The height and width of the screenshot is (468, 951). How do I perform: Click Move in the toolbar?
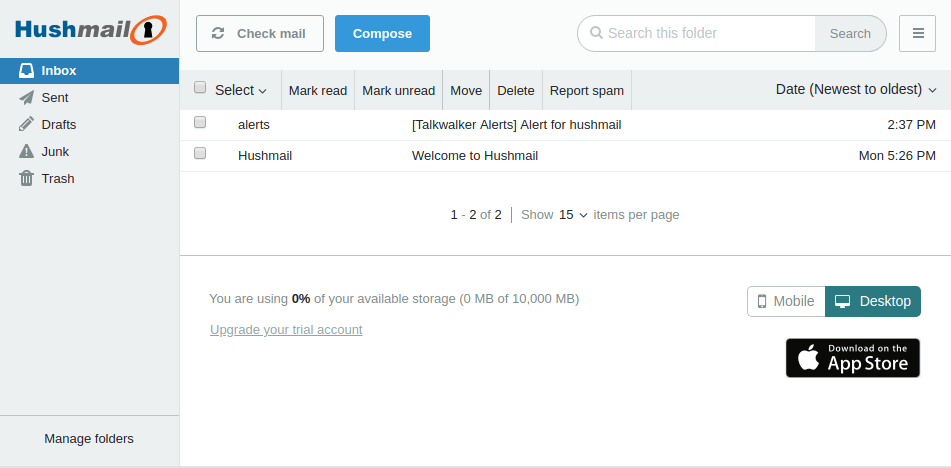(466, 90)
